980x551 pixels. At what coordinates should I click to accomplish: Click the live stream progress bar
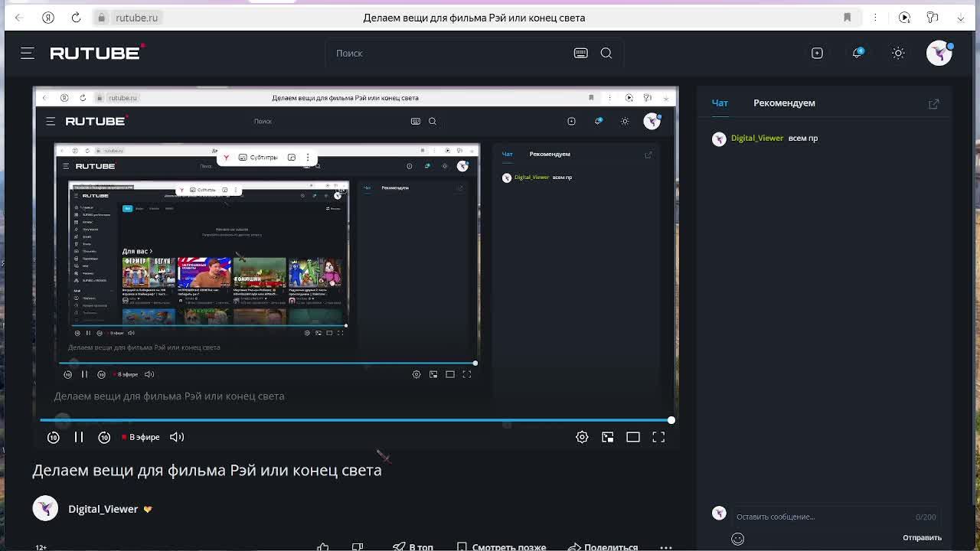pyautogui.click(x=355, y=420)
